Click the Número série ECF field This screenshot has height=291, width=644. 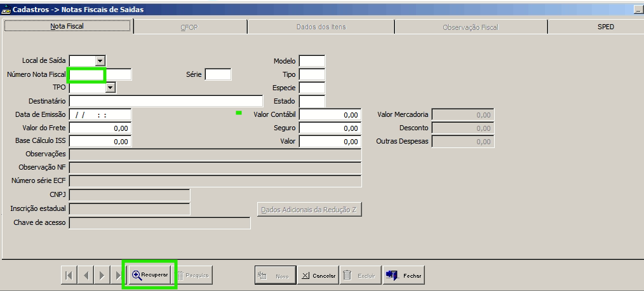tap(215, 181)
